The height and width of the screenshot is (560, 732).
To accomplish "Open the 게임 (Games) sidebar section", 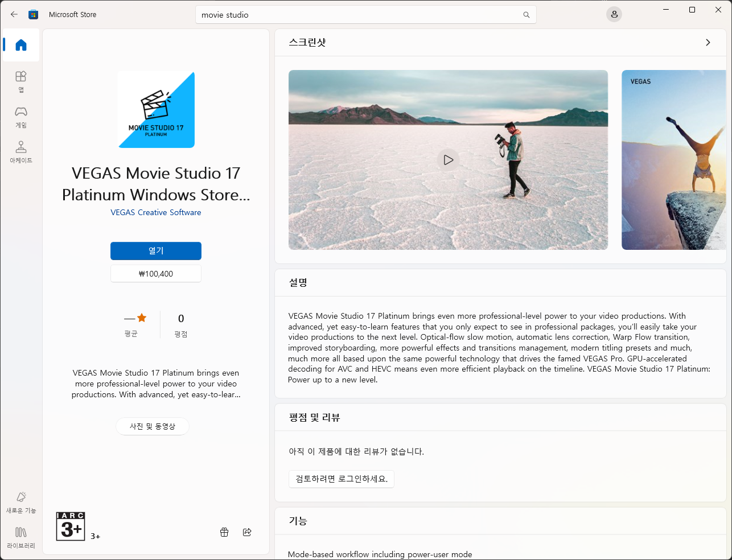I will point(21,117).
